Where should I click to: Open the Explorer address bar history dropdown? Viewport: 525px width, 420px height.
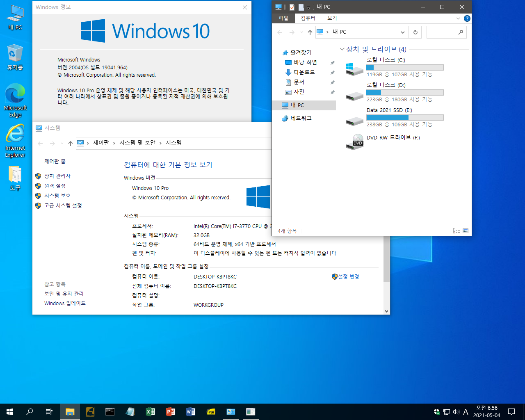(403, 32)
